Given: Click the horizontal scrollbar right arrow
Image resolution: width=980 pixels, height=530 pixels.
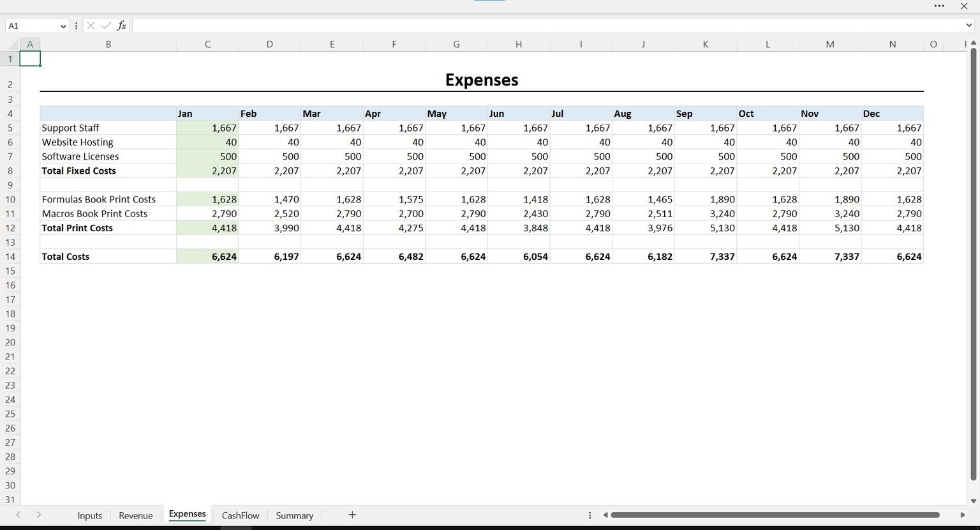Looking at the screenshot, I should (x=963, y=515).
